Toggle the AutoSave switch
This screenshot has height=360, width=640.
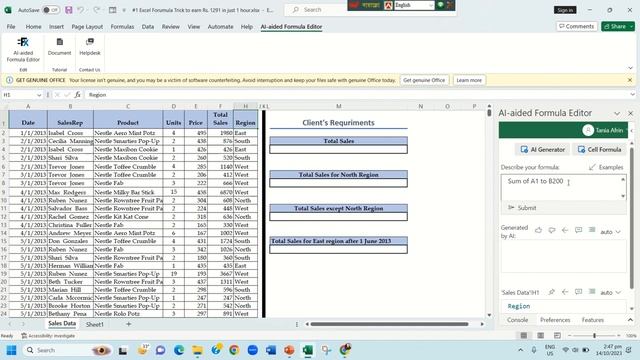point(51,10)
